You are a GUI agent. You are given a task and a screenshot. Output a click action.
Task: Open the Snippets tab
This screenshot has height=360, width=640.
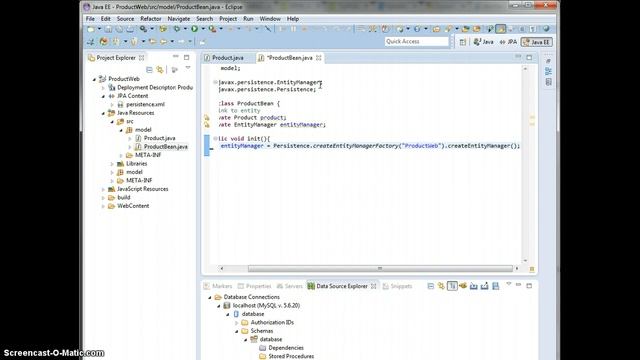pyautogui.click(x=397, y=286)
